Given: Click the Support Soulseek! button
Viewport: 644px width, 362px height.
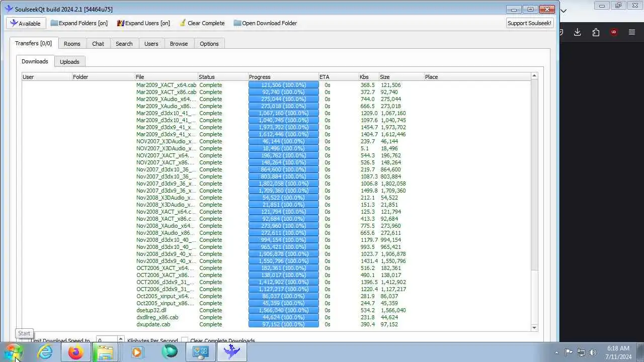Looking at the screenshot, I should pos(529,23).
